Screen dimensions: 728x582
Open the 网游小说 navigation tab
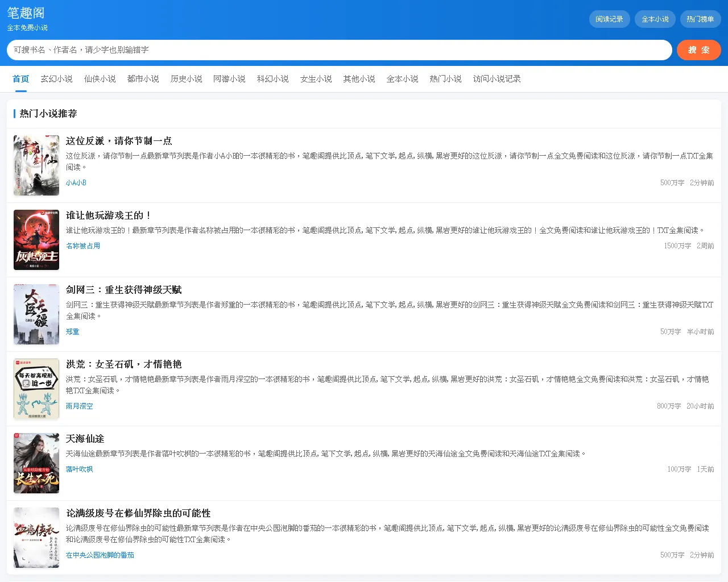coord(229,79)
